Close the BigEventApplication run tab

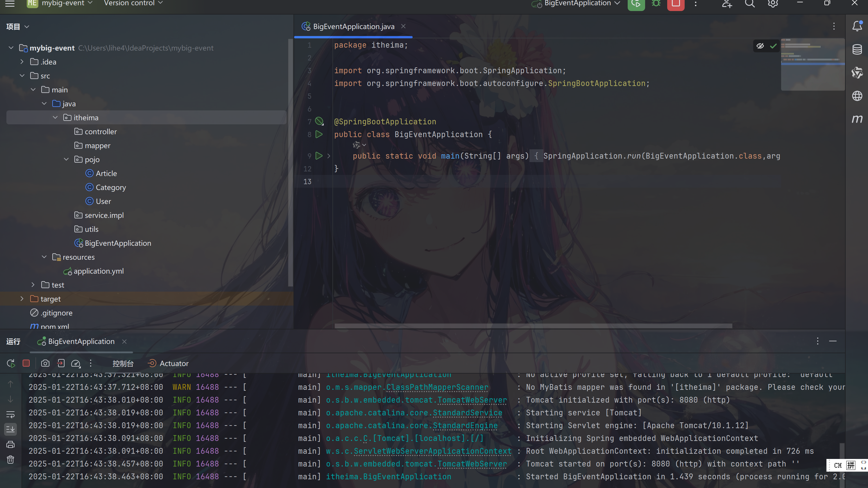tap(124, 342)
